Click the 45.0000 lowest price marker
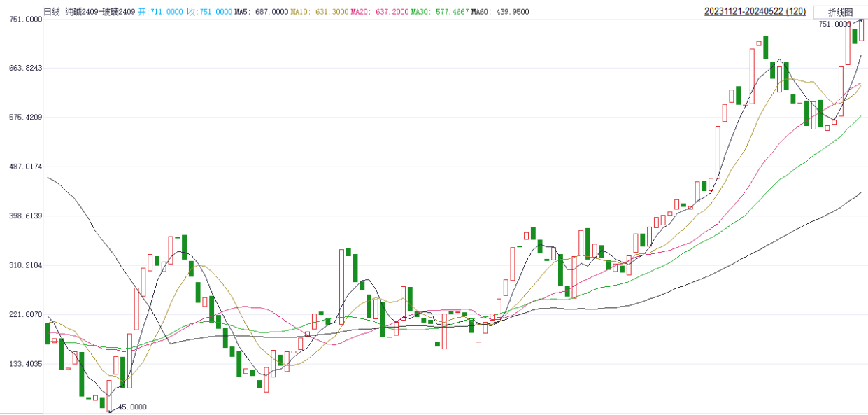The width and height of the screenshot is (868, 415). [131, 407]
